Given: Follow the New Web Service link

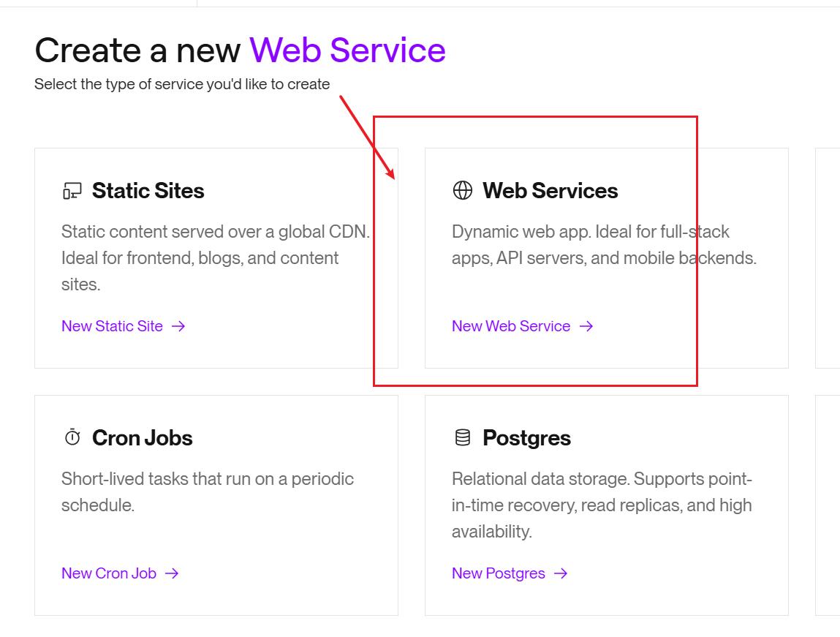Looking at the screenshot, I should [x=511, y=326].
